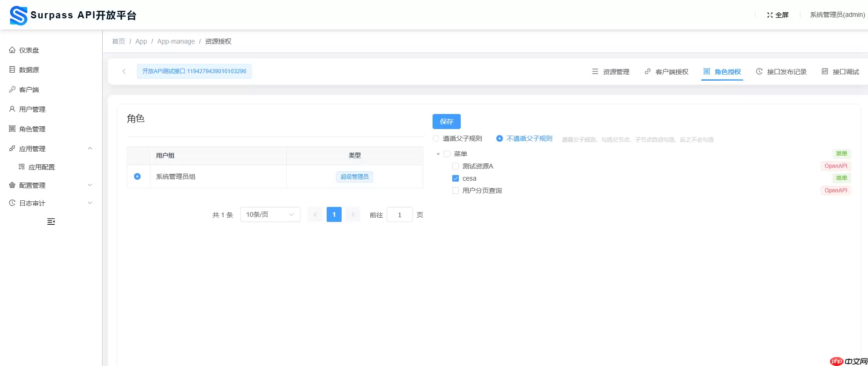This screenshot has width=868, height=366.
Task: Click the 类型 column header
Action: coord(355,155)
